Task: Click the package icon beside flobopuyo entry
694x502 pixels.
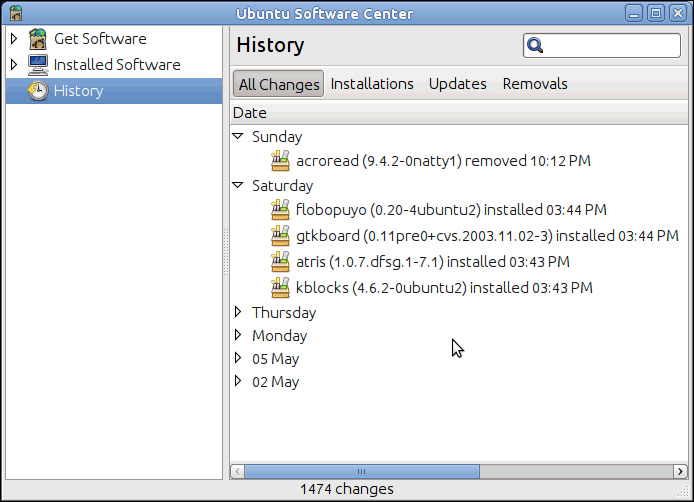Action: 280,209
